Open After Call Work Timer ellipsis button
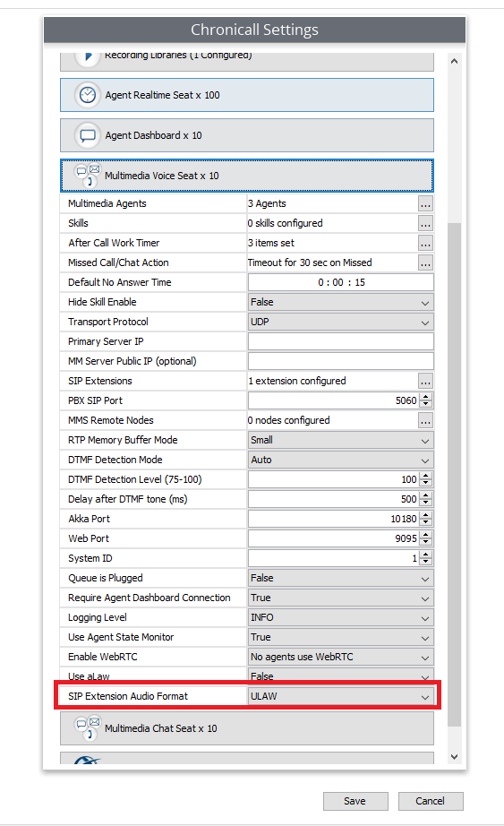This screenshot has height=826, width=504. tap(425, 243)
